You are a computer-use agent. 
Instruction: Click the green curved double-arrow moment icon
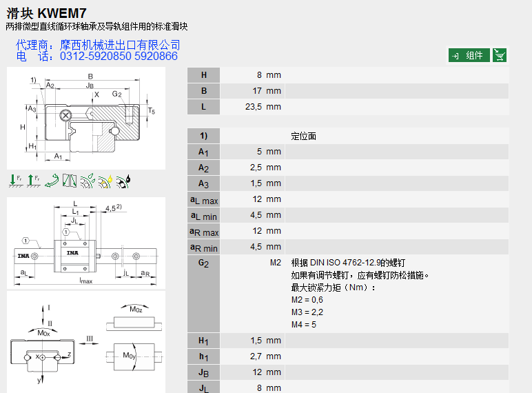click(52, 181)
